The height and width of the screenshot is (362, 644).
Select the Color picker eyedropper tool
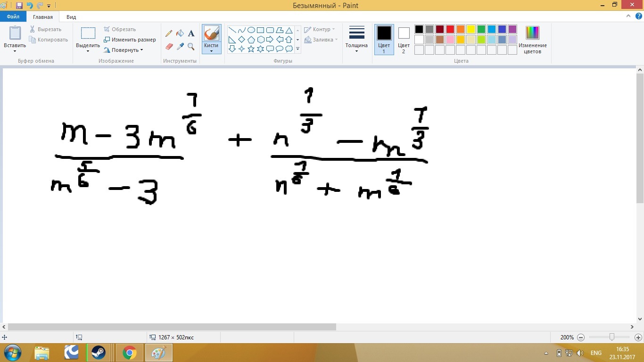180,46
